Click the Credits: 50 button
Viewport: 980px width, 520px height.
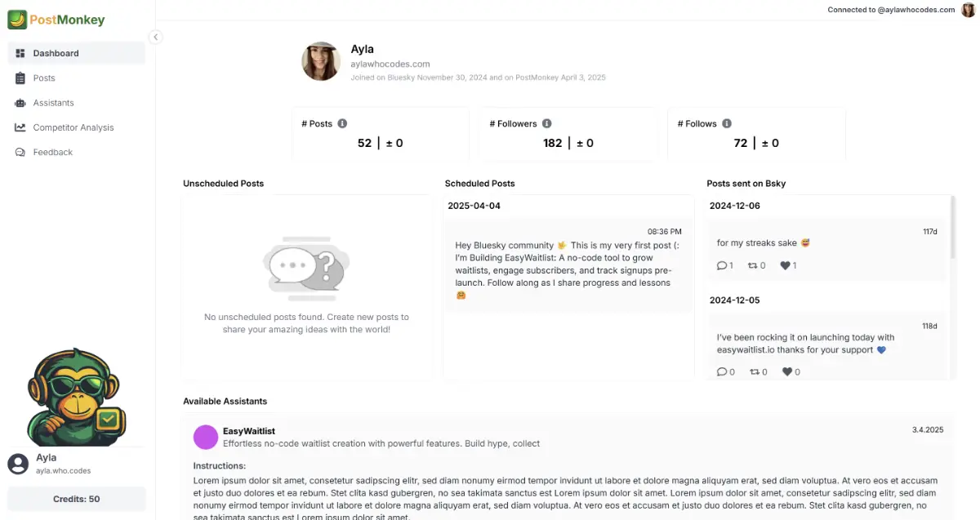click(x=77, y=499)
